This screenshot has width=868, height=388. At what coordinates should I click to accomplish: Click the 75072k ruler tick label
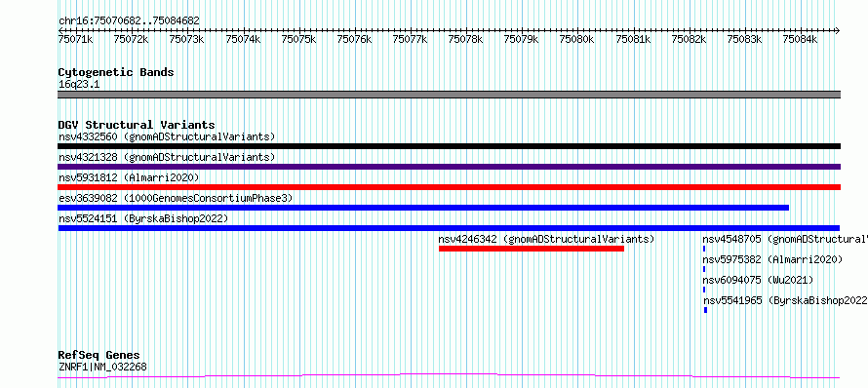[132, 39]
